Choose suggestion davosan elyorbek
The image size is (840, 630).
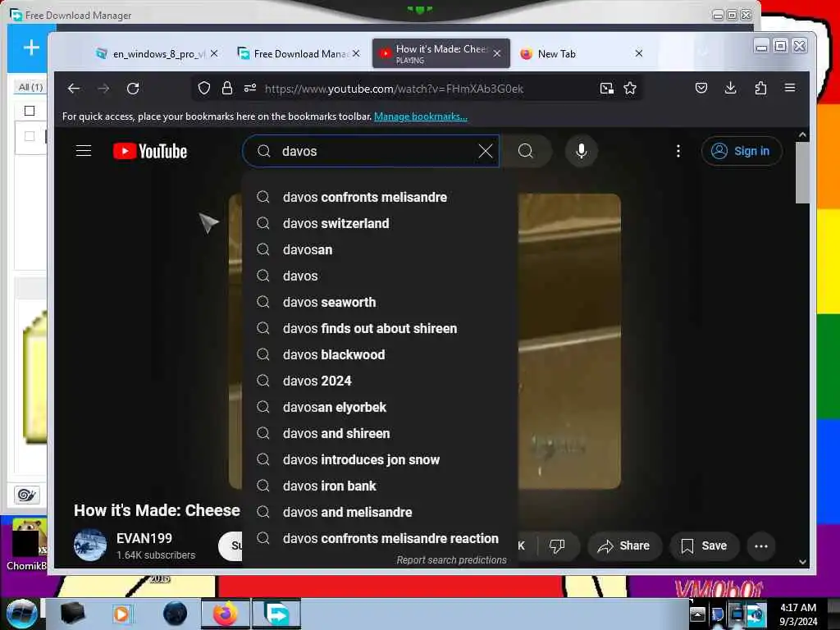(x=381, y=407)
